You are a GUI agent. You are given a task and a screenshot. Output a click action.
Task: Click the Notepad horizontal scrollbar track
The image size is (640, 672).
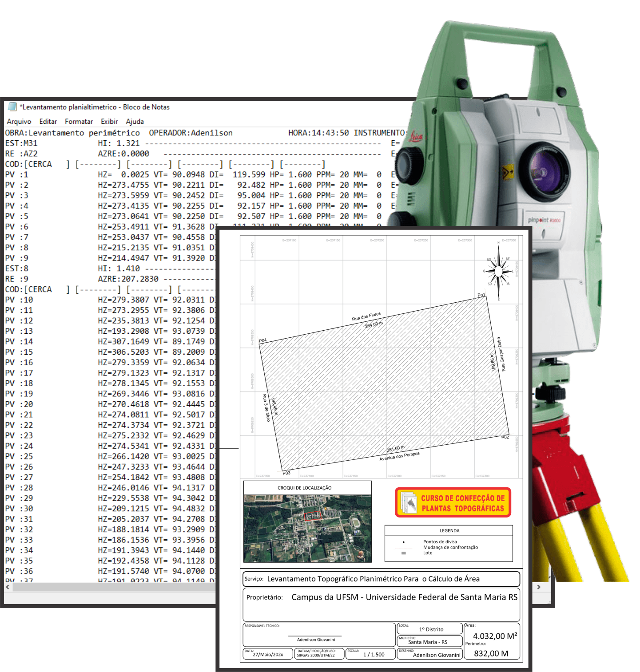pos(115,587)
